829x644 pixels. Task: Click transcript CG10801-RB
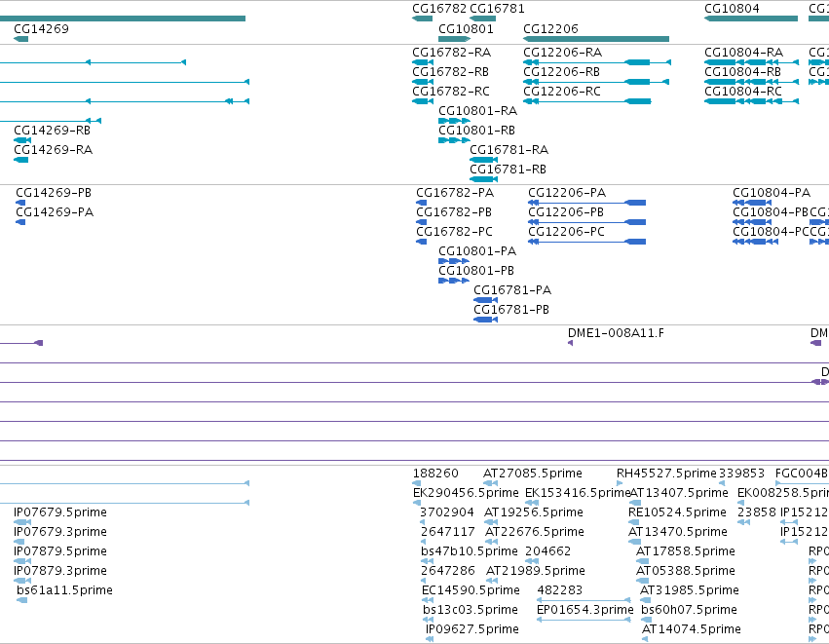(x=477, y=131)
